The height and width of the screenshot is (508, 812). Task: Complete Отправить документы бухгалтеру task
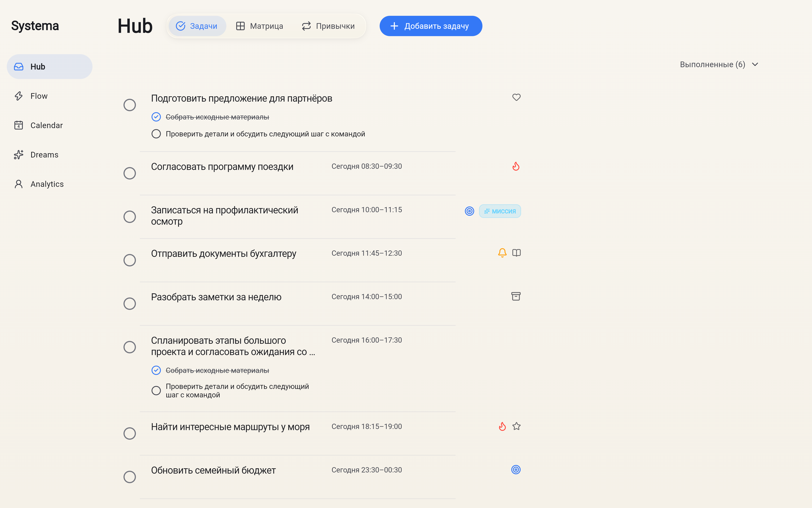(x=130, y=260)
